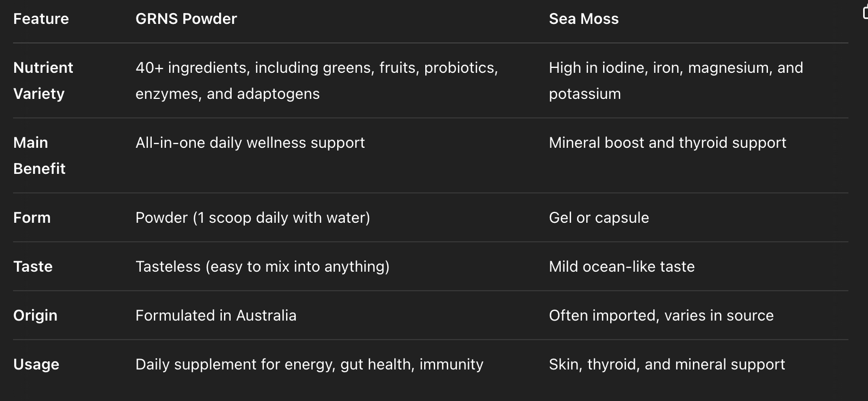Viewport: 868px width, 401px height.
Task: Click the copy table icon
Action: (865, 13)
